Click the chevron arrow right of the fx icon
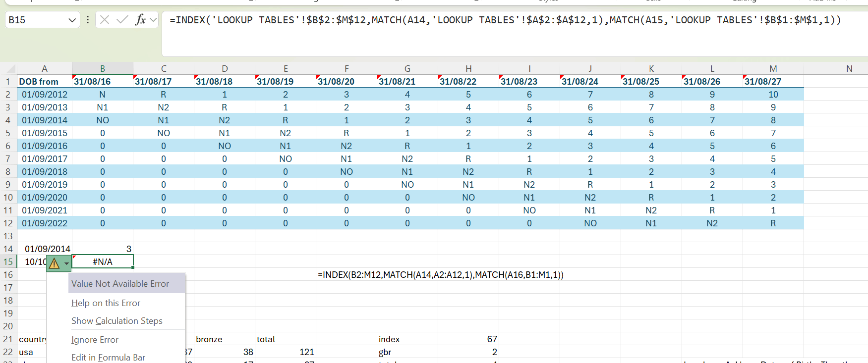 tap(153, 20)
